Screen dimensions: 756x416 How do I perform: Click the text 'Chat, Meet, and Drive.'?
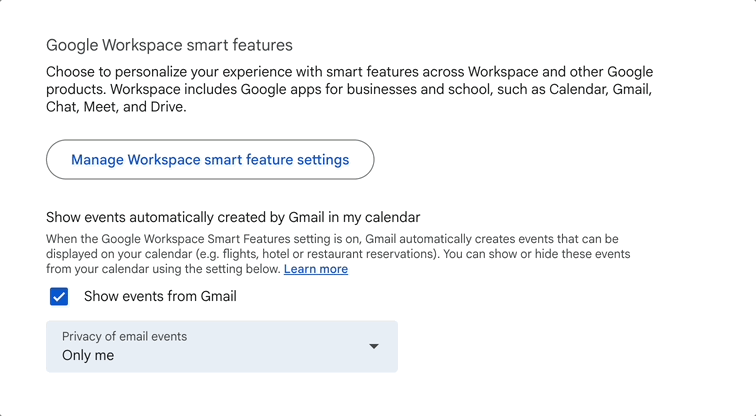click(116, 107)
